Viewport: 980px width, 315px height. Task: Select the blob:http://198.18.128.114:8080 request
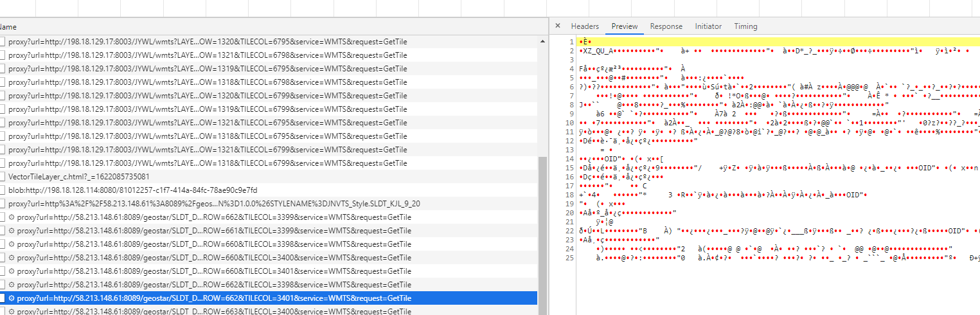click(x=132, y=190)
